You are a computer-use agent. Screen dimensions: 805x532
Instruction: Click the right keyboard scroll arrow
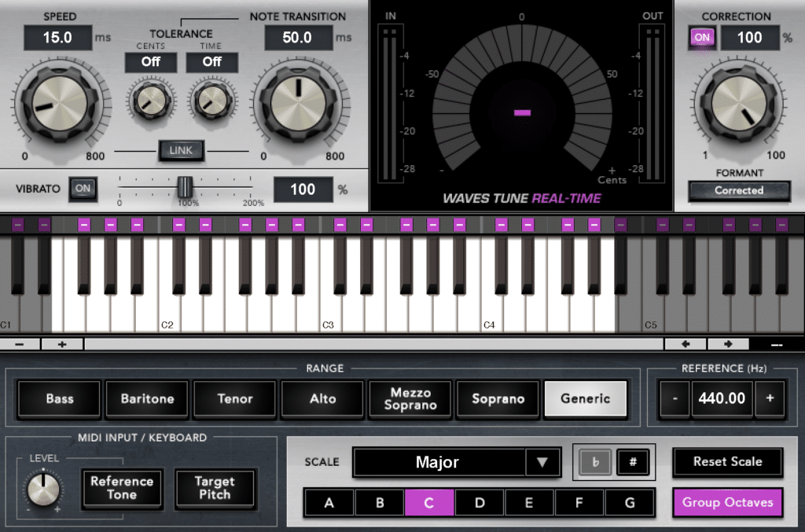click(727, 343)
